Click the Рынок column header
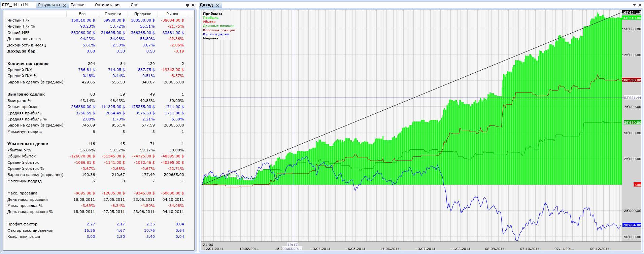Screen dimensions: 644x254 tap(172, 14)
